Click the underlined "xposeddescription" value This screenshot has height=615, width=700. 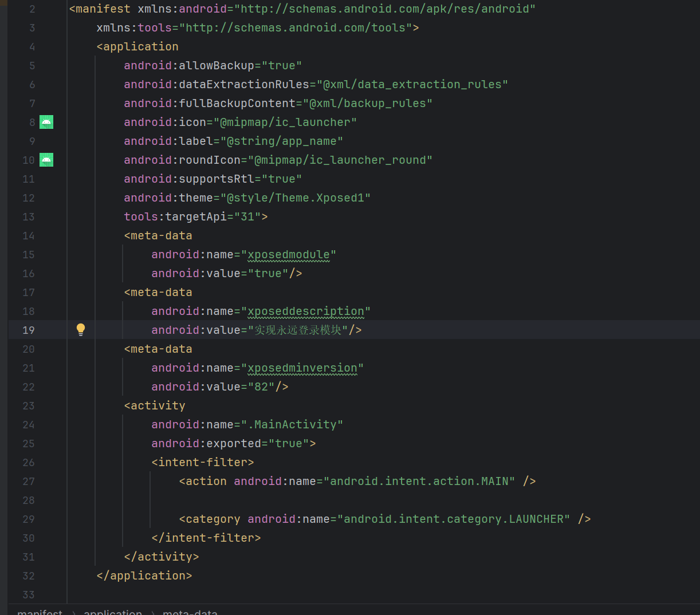(306, 312)
